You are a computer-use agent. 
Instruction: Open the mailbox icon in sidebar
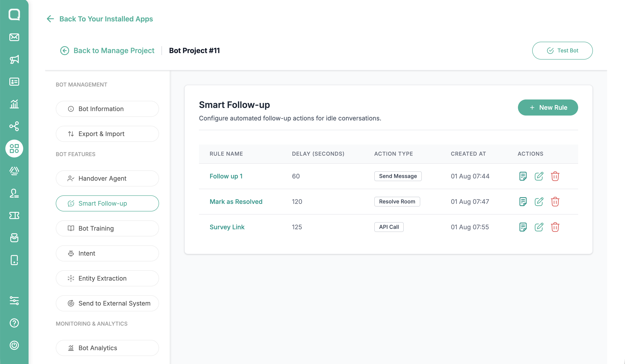pyautogui.click(x=14, y=238)
